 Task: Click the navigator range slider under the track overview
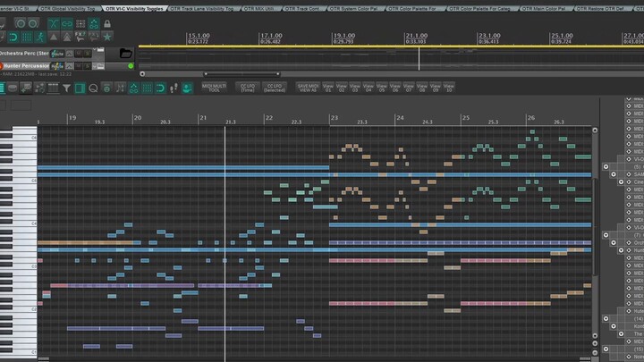tap(241, 74)
